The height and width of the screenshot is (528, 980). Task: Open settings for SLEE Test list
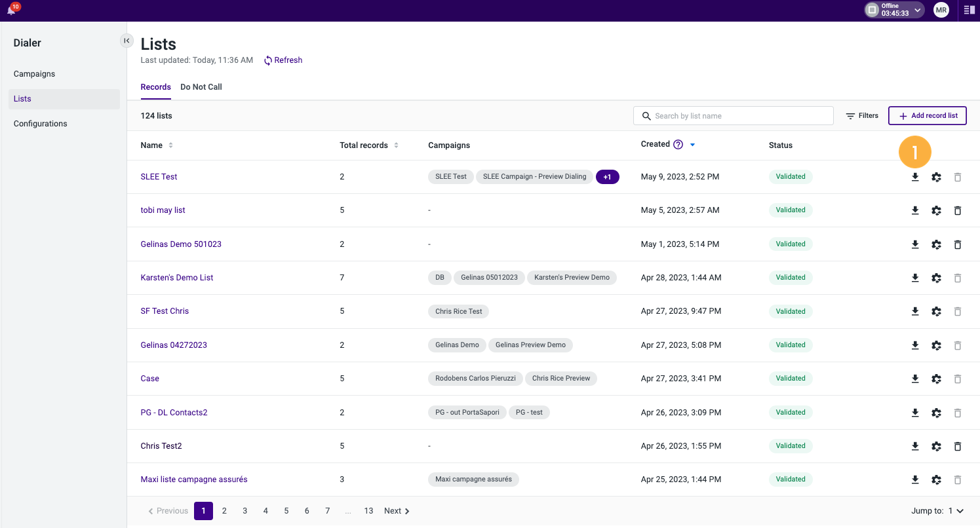pos(936,177)
